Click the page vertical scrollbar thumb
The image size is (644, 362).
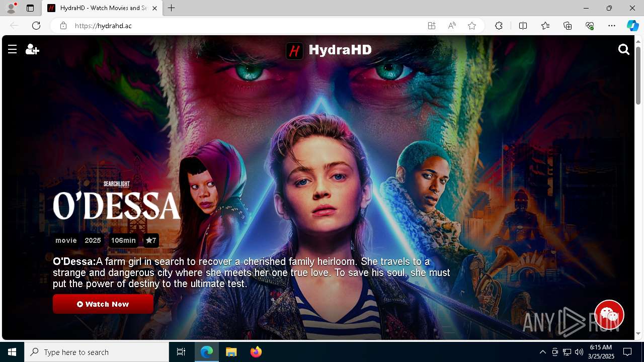pos(638,75)
